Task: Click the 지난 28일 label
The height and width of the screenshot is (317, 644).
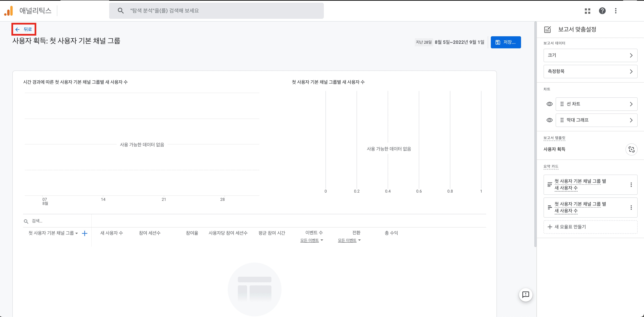Action: coord(423,42)
